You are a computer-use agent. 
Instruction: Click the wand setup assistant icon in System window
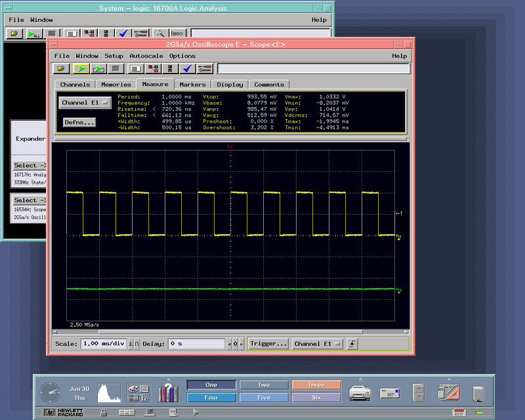pyautogui.click(x=160, y=33)
